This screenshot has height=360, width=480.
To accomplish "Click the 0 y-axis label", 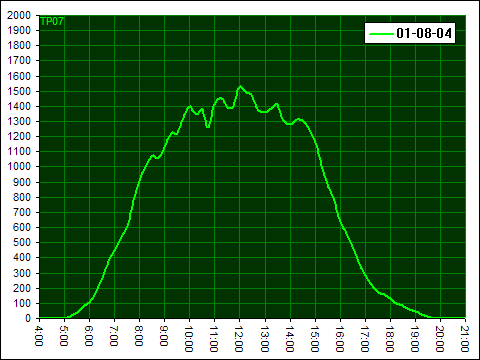I will pos(28,318).
